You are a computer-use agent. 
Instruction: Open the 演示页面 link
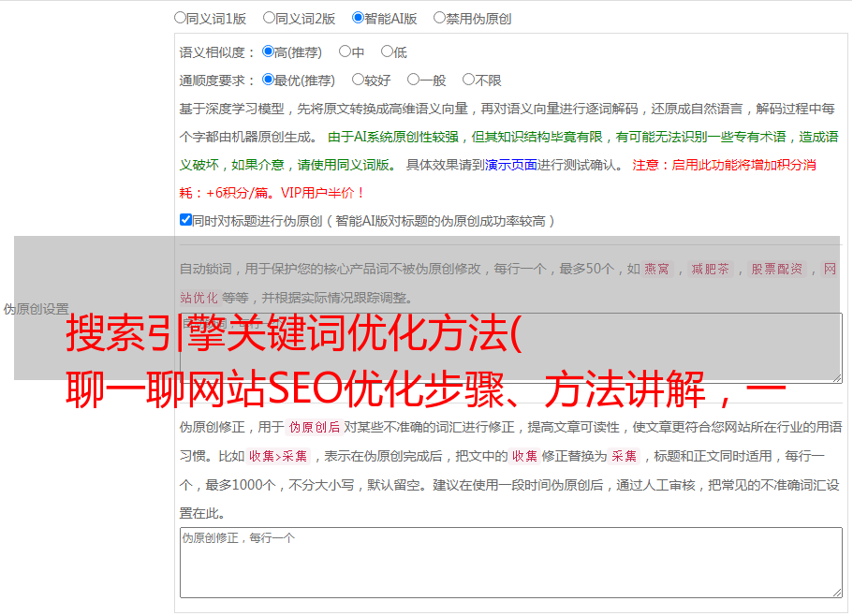[510, 165]
